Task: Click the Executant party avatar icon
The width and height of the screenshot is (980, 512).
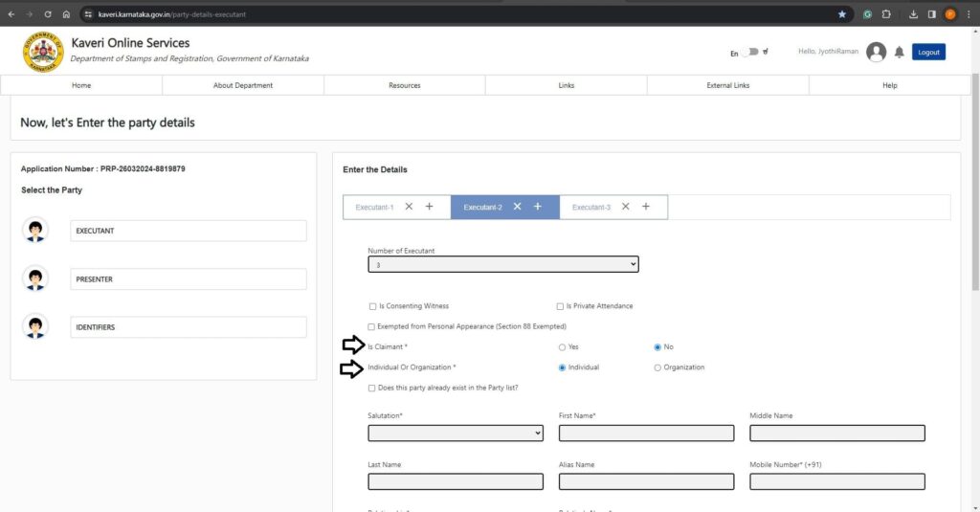Action: click(36, 231)
